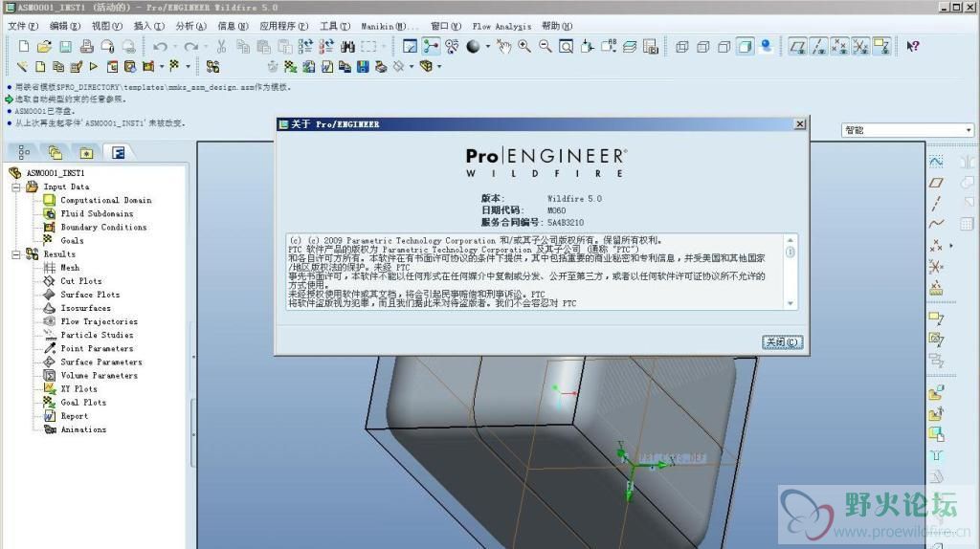The height and width of the screenshot is (549, 980).
Task: Collapse the Results tree node
Action: [16, 254]
